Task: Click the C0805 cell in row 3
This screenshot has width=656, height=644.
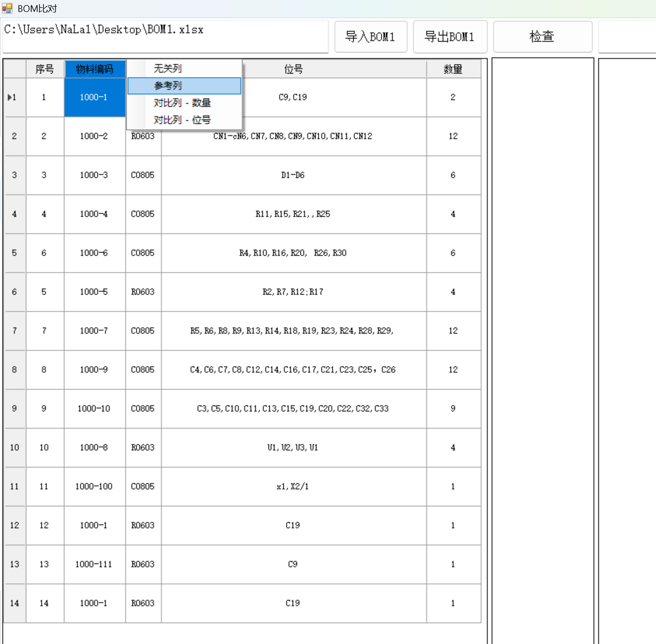Action: (143, 175)
